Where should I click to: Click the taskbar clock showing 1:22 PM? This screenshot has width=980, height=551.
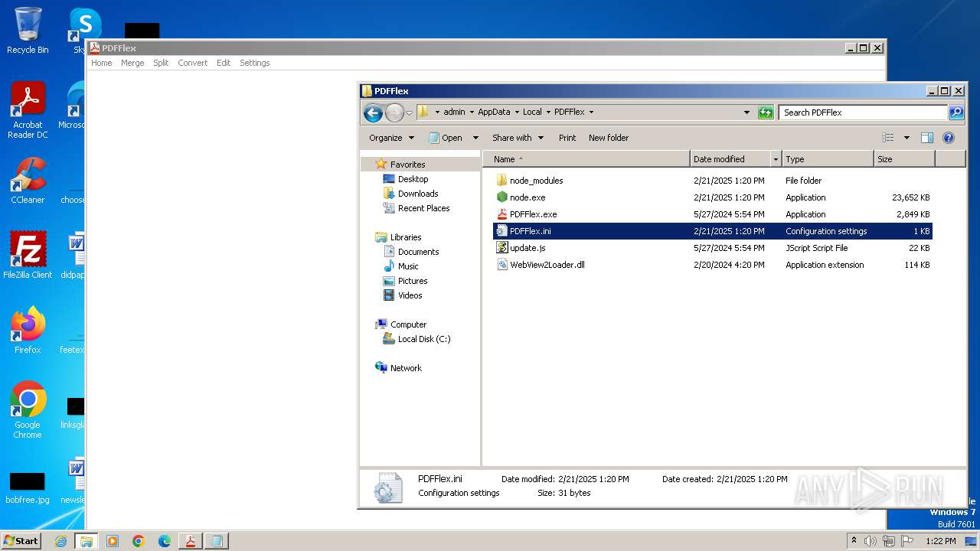pyautogui.click(x=940, y=541)
